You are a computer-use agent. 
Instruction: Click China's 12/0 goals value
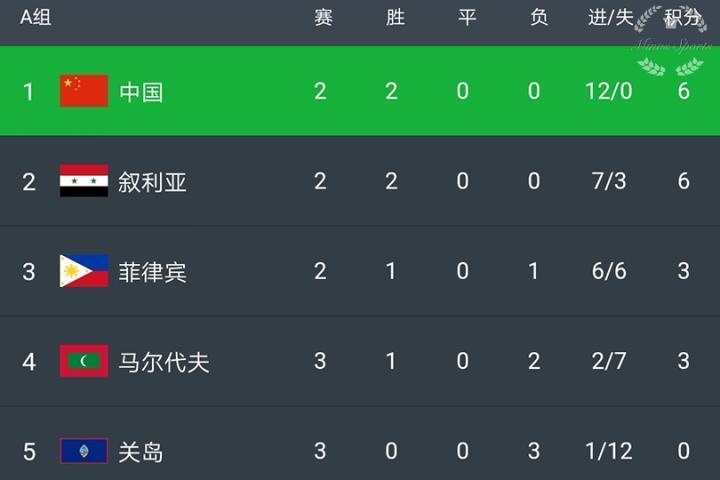pos(608,92)
